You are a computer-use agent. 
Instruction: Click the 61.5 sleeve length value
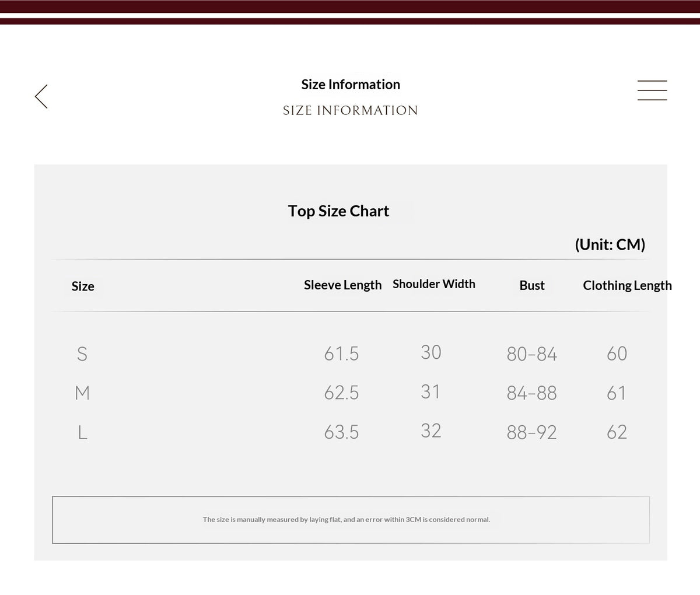pyautogui.click(x=341, y=353)
